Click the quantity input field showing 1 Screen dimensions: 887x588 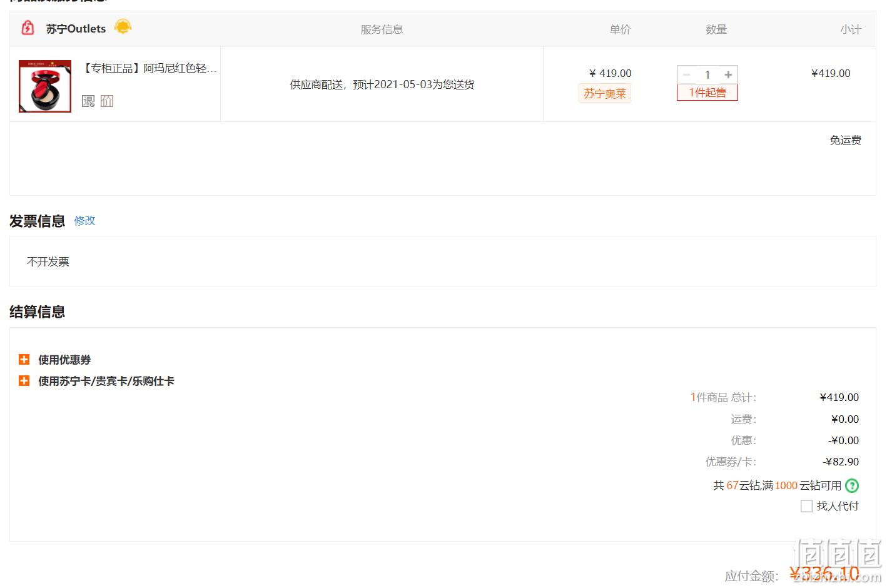tap(707, 74)
